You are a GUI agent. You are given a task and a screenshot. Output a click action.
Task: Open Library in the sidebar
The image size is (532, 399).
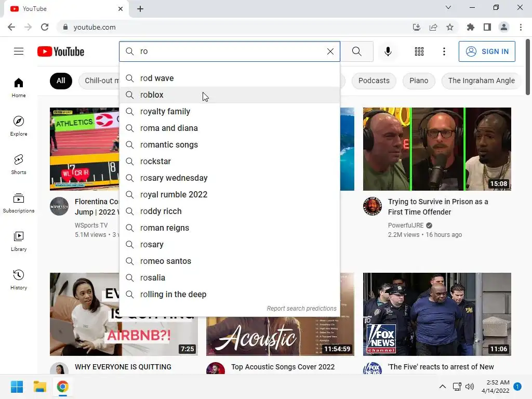(19, 241)
